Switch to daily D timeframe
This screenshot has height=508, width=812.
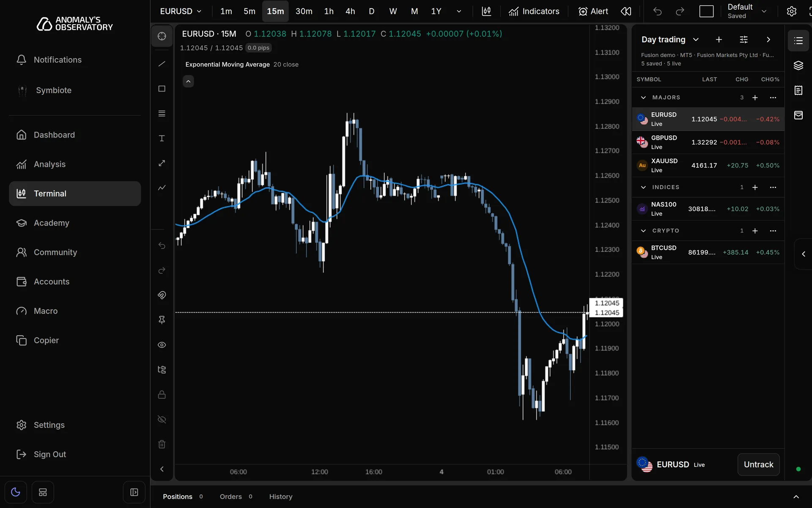coord(372,11)
